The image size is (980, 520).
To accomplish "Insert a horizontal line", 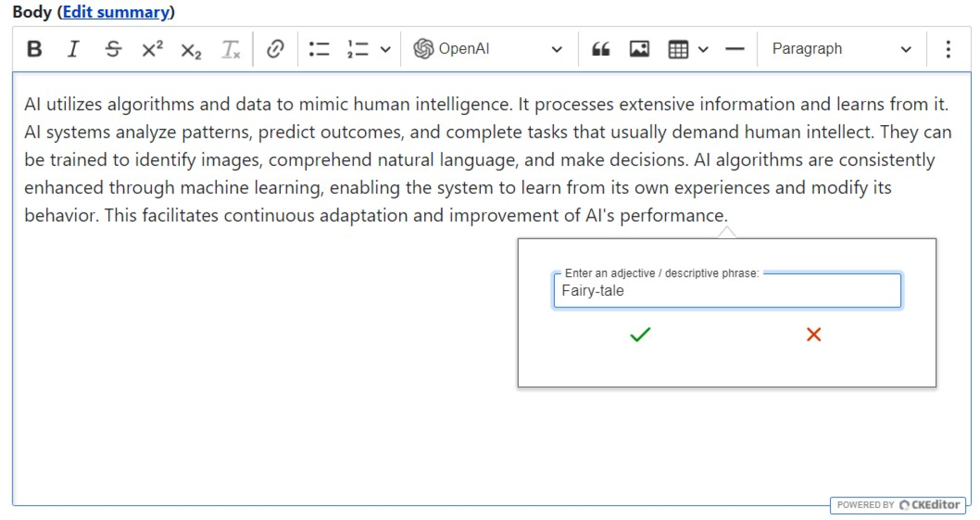I will pyautogui.click(x=734, y=49).
